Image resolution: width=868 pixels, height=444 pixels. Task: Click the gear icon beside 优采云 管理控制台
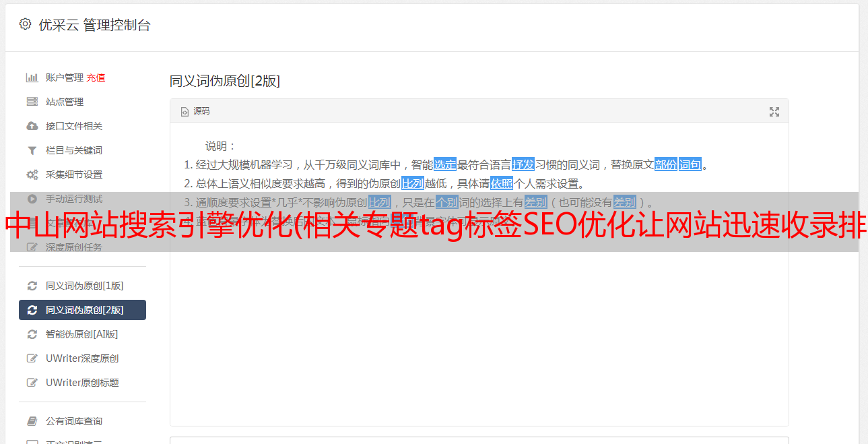click(25, 24)
